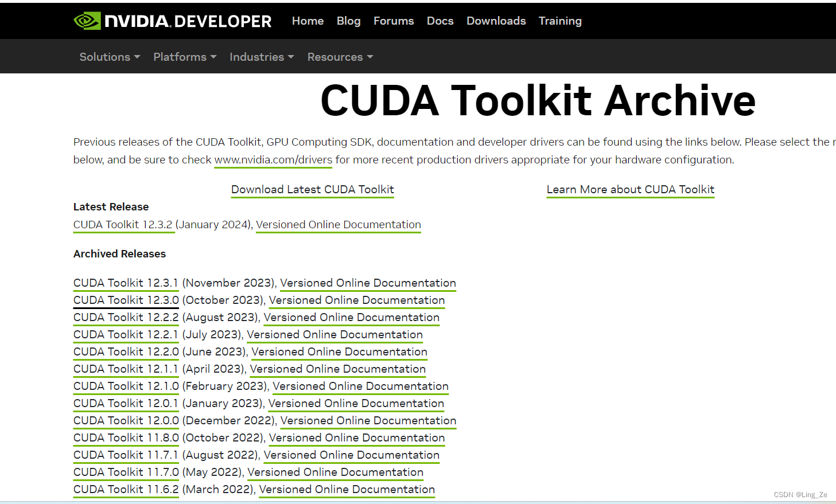
Task: Click the NVIDIA Developer logo
Action: tap(173, 21)
